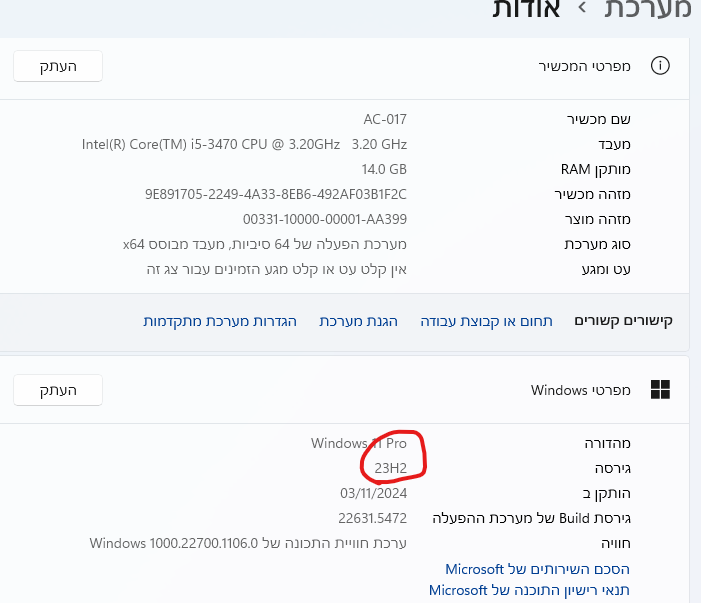Open the הסכם השירותים של Microsoft link
The height and width of the screenshot is (603, 701).
537,569
